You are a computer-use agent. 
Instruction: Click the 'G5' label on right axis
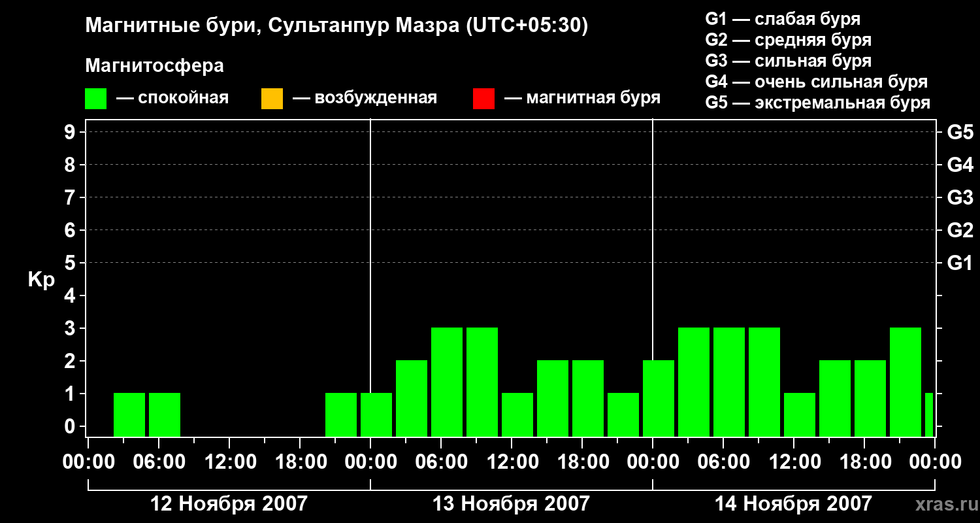(x=960, y=132)
